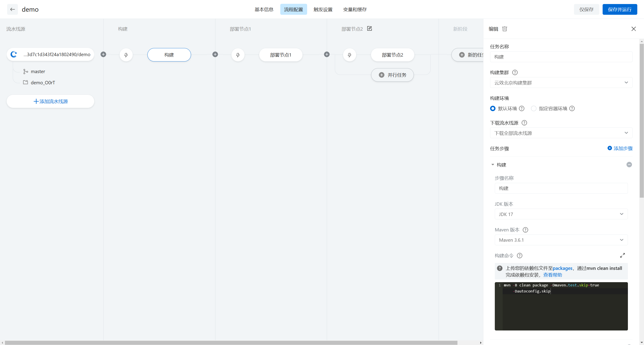Open the 下载流水线源 dropdown
Screen dimensions: 644x345
coord(561,133)
